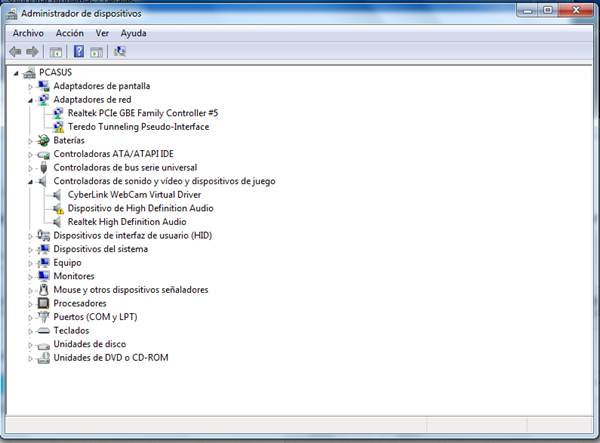Expand Unidades de DVD o CD-ROM

coord(30,358)
